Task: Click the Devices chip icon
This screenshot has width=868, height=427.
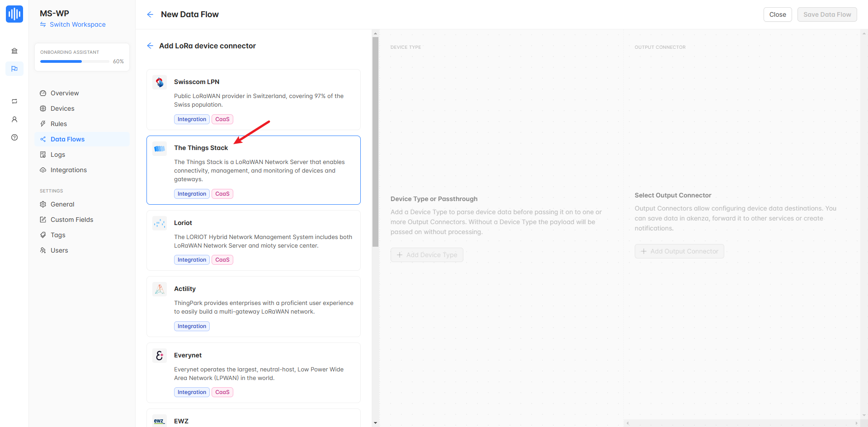Action: click(43, 108)
